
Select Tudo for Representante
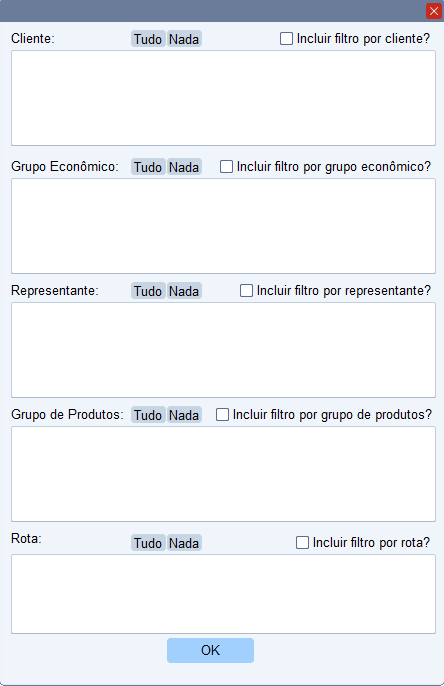click(x=148, y=291)
